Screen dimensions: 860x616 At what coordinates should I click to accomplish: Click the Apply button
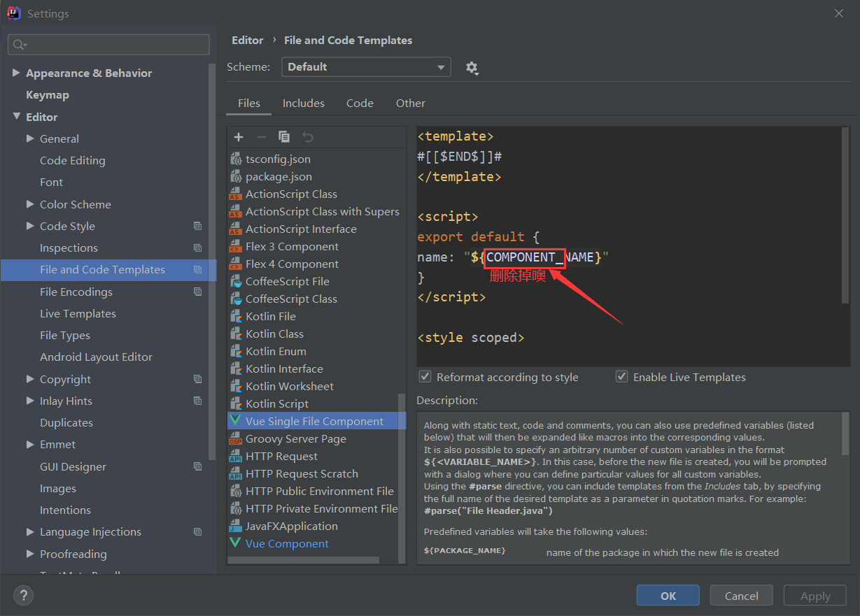(x=815, y=596)
